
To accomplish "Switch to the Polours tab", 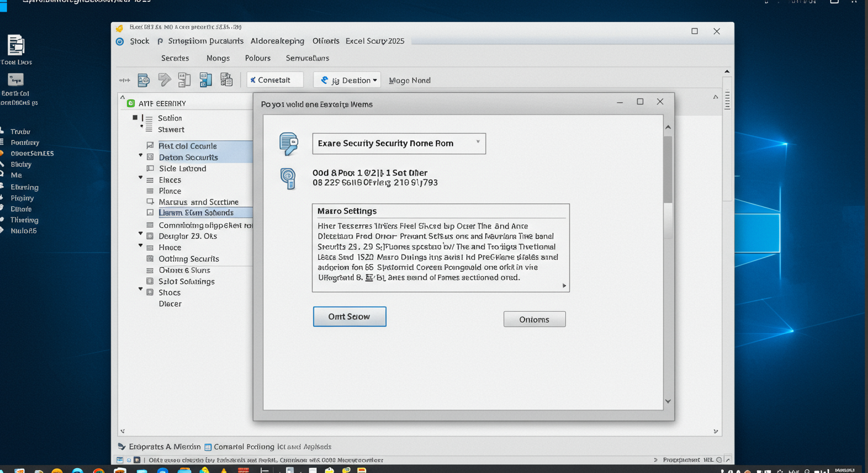I will (x=258, y=58).
